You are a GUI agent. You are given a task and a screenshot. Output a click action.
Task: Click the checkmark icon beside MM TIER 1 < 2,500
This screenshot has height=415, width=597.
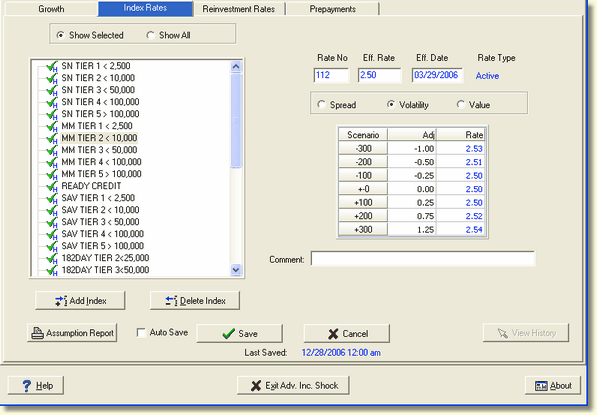click(x=52, y=127)
